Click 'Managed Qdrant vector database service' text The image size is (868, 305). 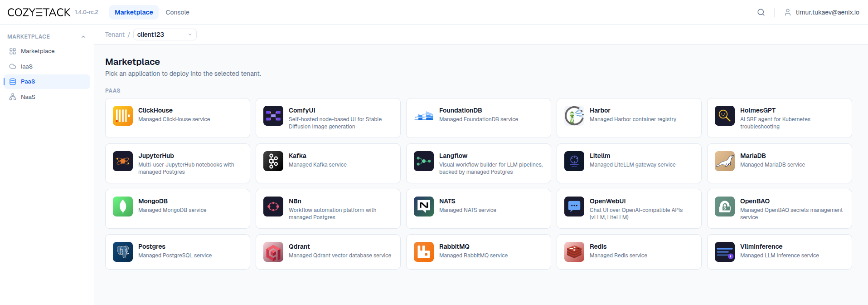click(x=340, y=256)
